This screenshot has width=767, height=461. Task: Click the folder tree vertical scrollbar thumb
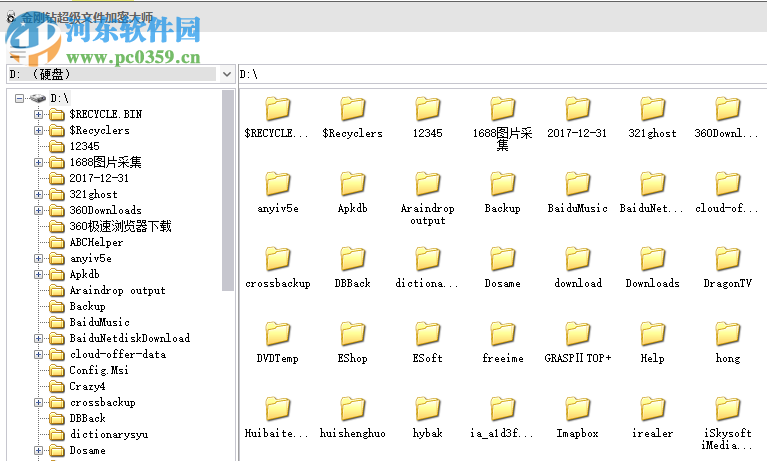(x=227, y=190)
